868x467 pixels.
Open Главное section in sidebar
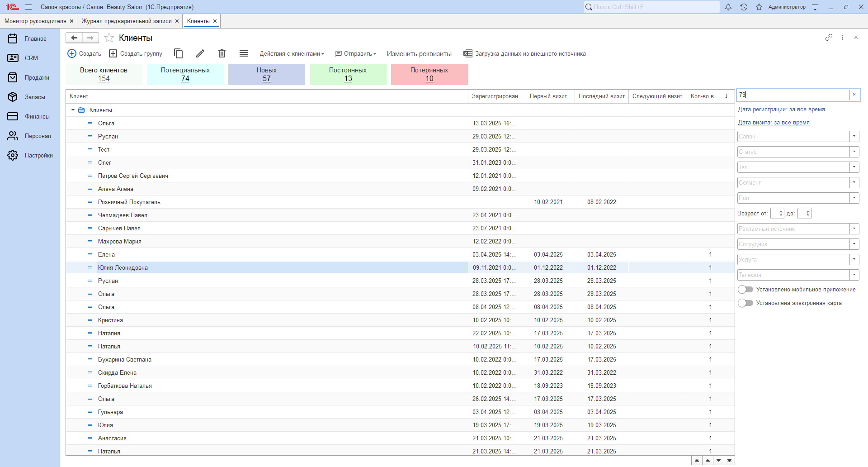(x=30, y=38)
